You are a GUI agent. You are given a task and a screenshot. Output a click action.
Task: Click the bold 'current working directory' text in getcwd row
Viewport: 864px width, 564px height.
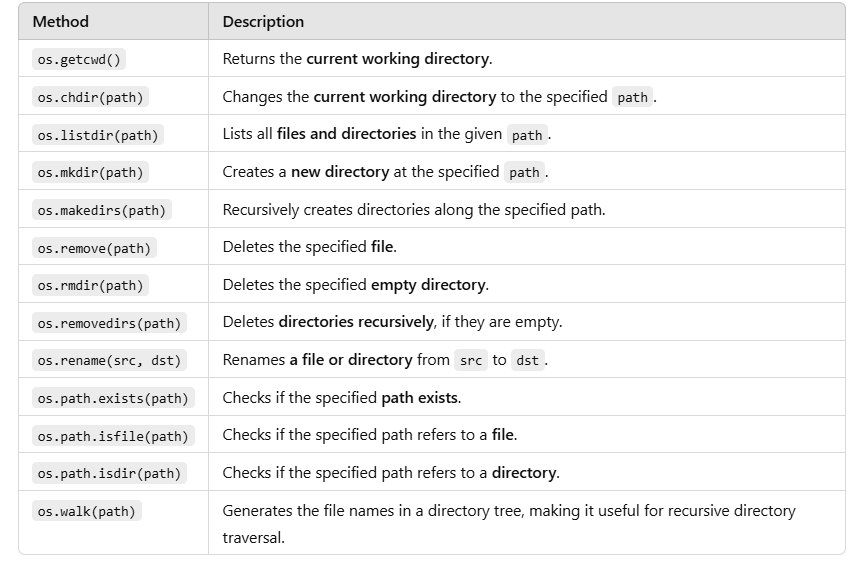click(397, 58)
